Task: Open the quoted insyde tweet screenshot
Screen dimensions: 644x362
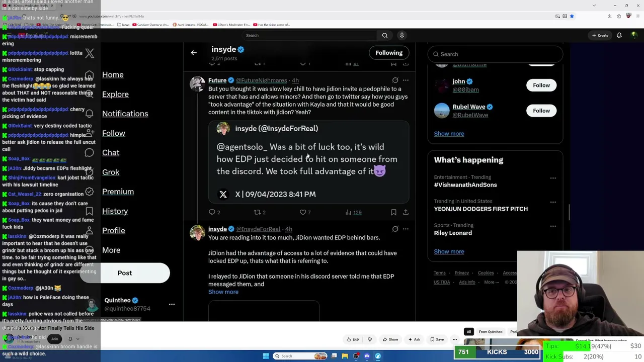Action: pos(309,162)
